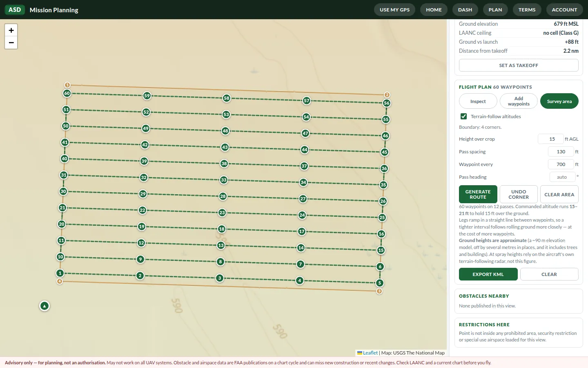Screen dimensions: 588x368
Task: Select waypoint 28 marker
Action: 223,196
